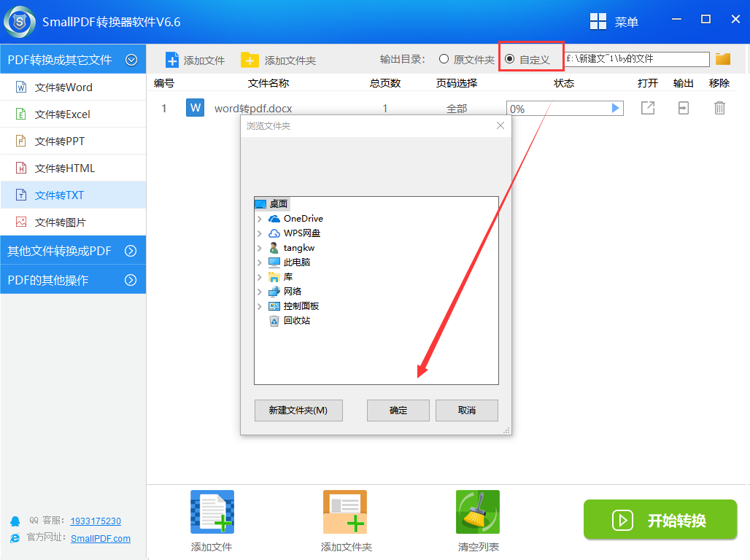The image size is (750, 560).
Task: Click the 文件转图片 sidebar icon
Action: 21,222
